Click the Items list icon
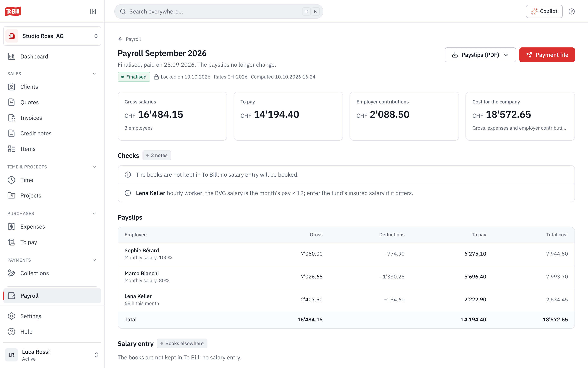588x368 pixels. point(11,149)
